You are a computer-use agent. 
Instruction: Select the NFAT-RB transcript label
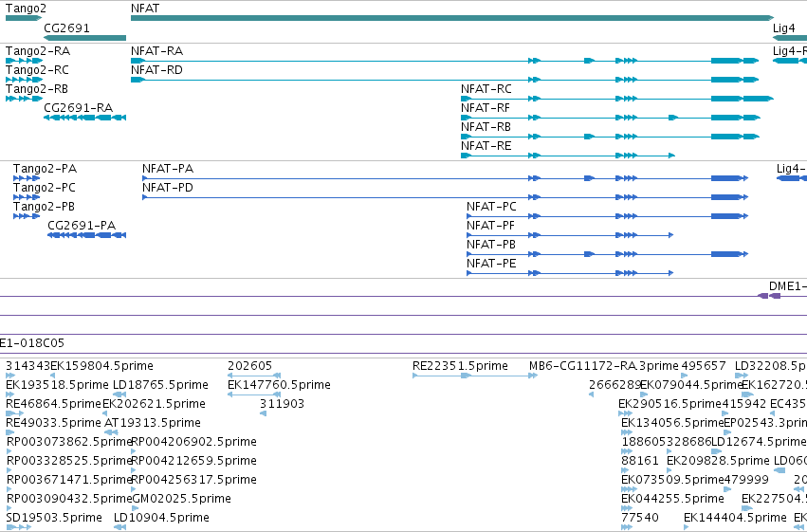click(486, 126)
